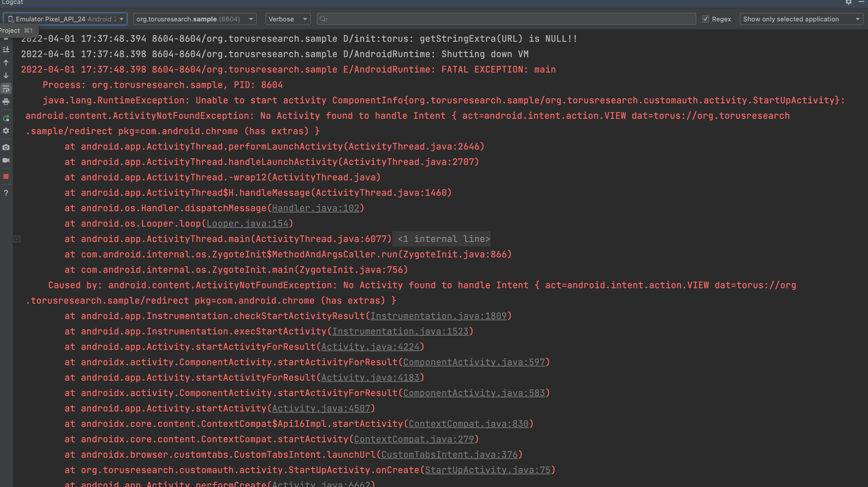Viewport: 868px width, 487px height.
Task: Click the FATAL EXCEPTION: main log line
Action: coord(289,70)
